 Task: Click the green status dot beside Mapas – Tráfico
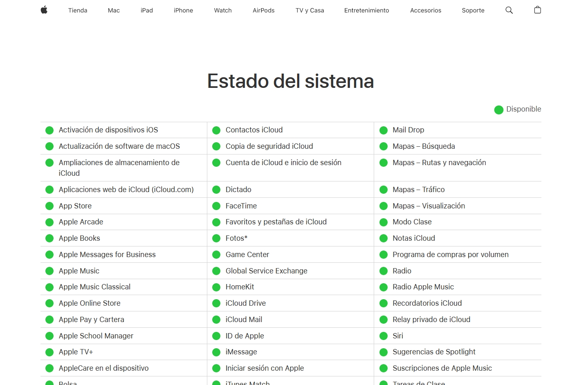pyautogui.click(x=384, y=190)
